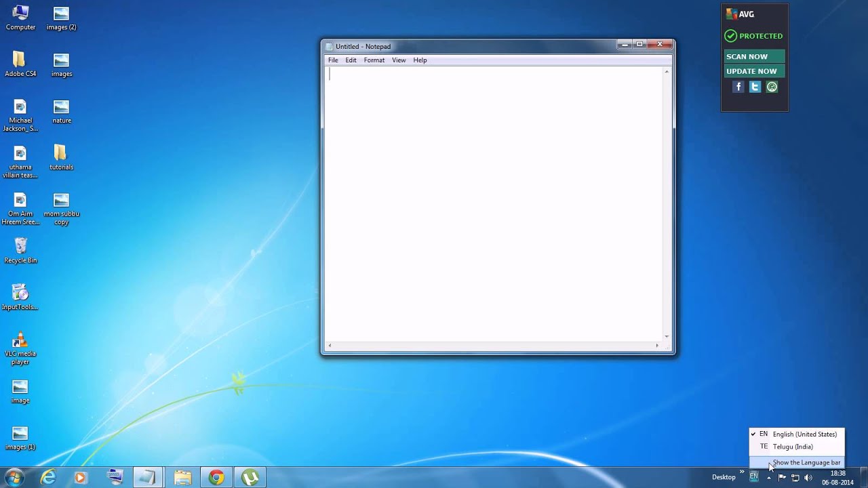Screen dimensions: 868x488
Task: Open the Notepad Edit menu
Action: tap(351, 60)
